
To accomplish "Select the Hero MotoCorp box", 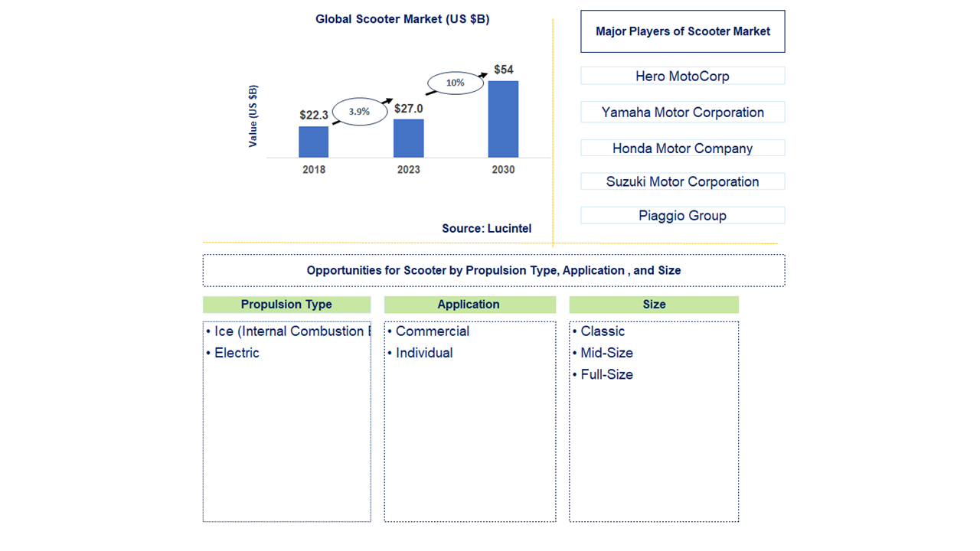I will pos(683,76).
